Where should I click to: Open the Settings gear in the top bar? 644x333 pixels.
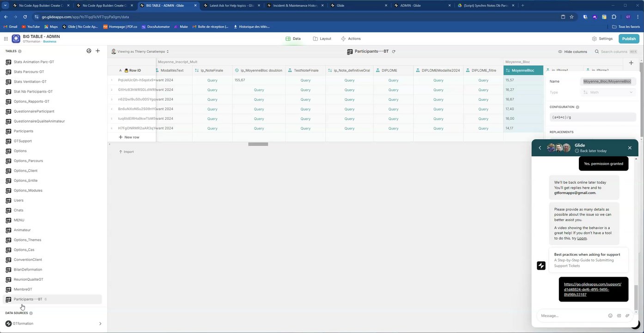point(602,39)
